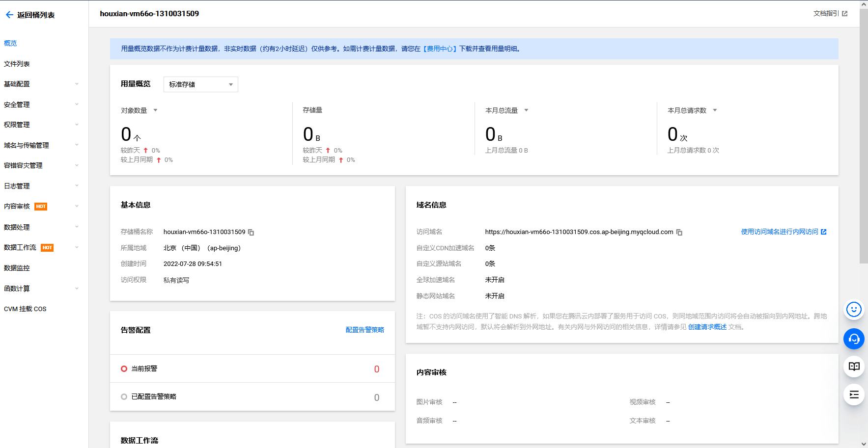Copy the bucket name in basic info
Image resolution: width=868 pixels, height=448 pixels.
pyautogui.click(x=251, y=232)
